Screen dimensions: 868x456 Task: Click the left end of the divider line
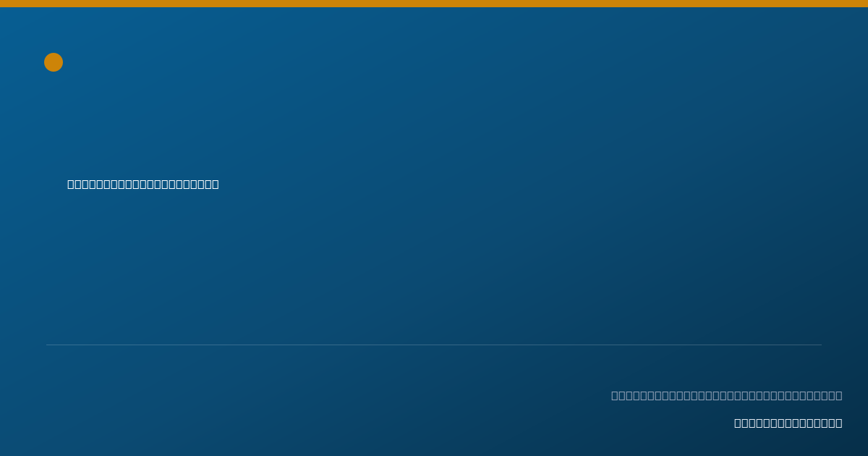click(x=47, y=345)
